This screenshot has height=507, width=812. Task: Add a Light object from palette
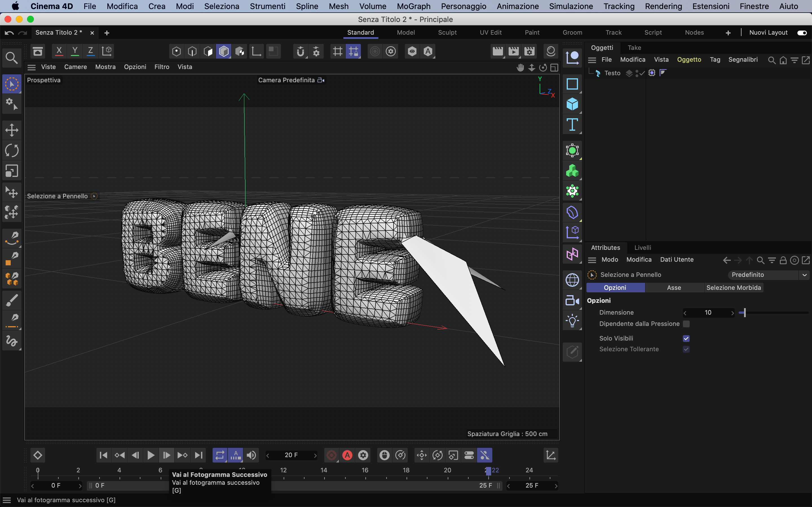[572, 321]
